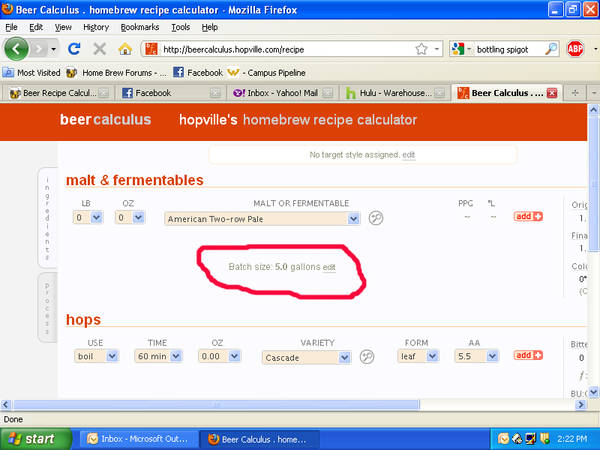Click the Google search engine icon
This screenshot has height=450, width=600.
click(x=458, y=49)
